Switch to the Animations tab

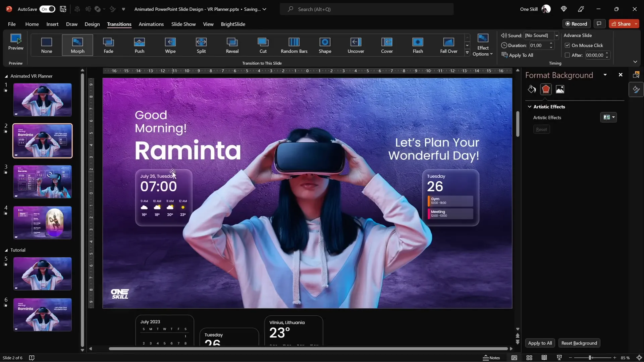click(x=151, y=24)
